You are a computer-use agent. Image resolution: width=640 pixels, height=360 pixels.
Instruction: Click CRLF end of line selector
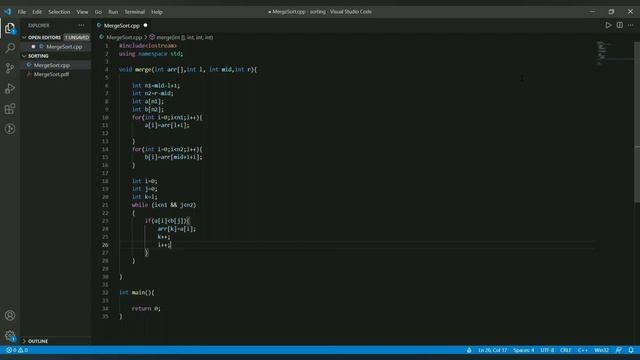(x=566, y=350)
